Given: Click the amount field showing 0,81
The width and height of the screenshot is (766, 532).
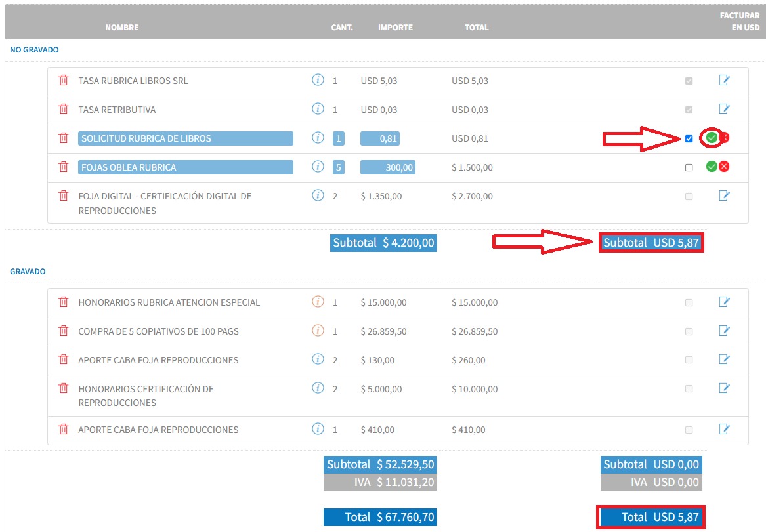Looking at the screenshot, I should tap(380, 138).
